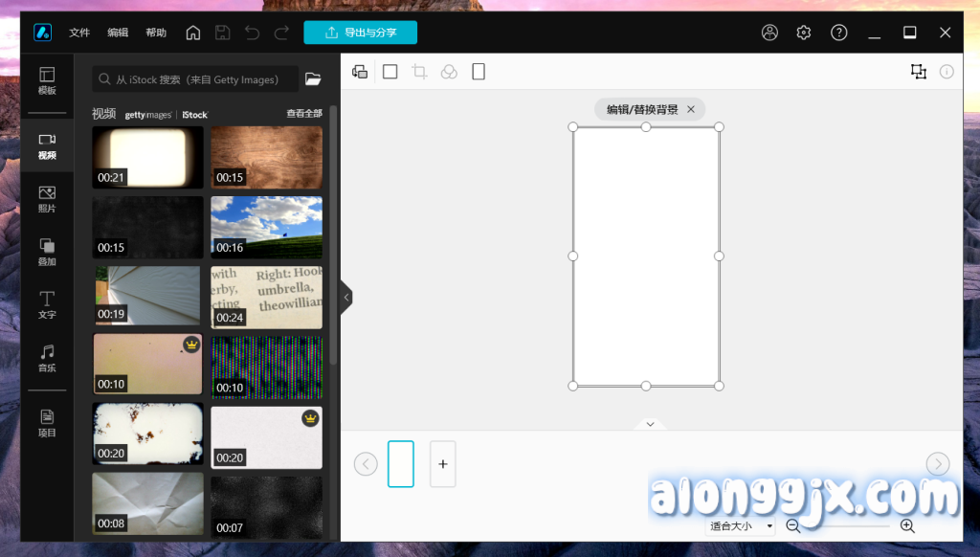
Task: Open local folder beside search box
Action: 313,79
